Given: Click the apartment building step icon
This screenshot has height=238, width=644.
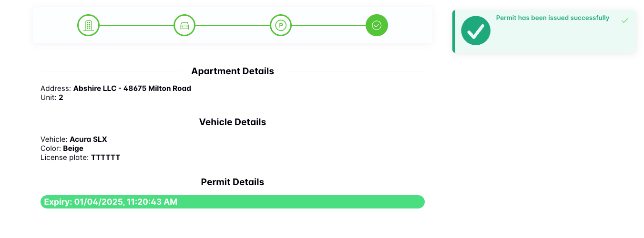Looking at the screenshot, I should click(x=88, y=25).
